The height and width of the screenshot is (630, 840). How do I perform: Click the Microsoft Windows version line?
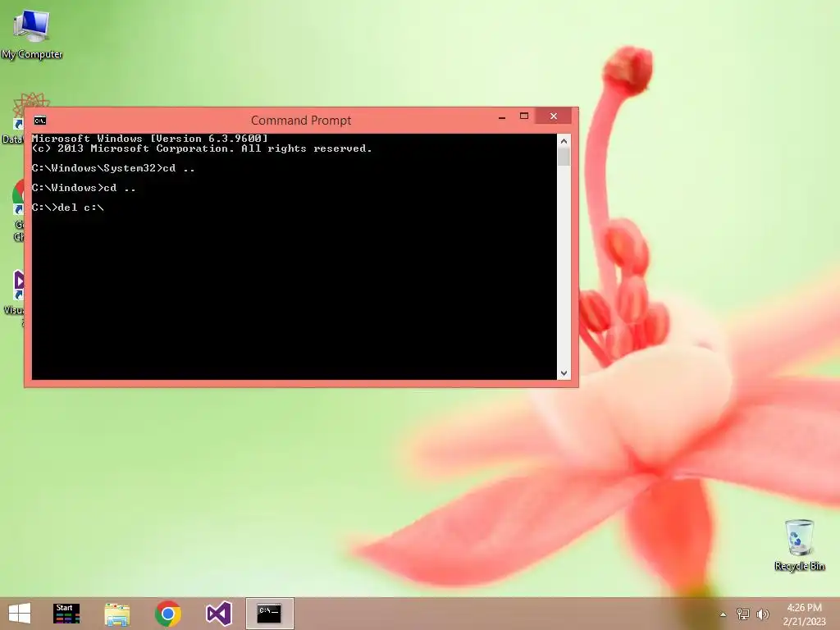149,138
